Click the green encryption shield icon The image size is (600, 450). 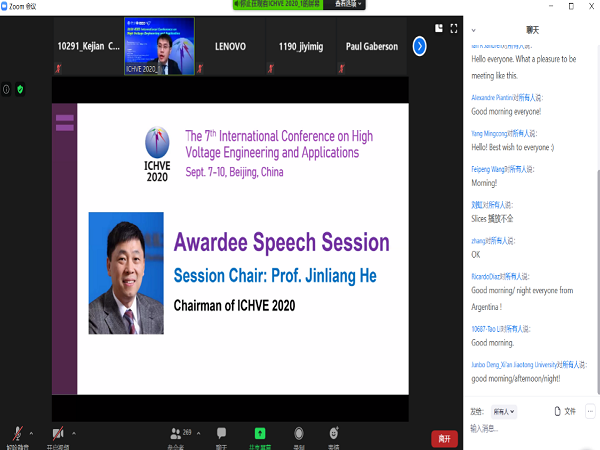[x=20, y=89]
